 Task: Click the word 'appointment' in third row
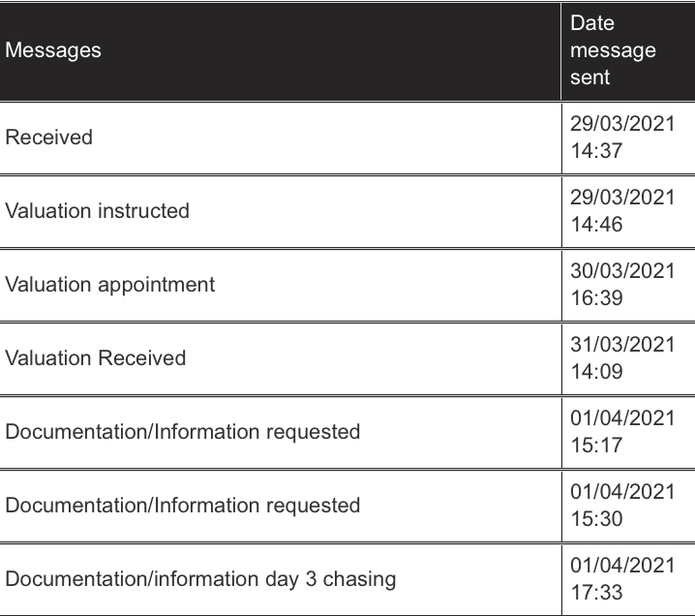click(x=157, y=285)
